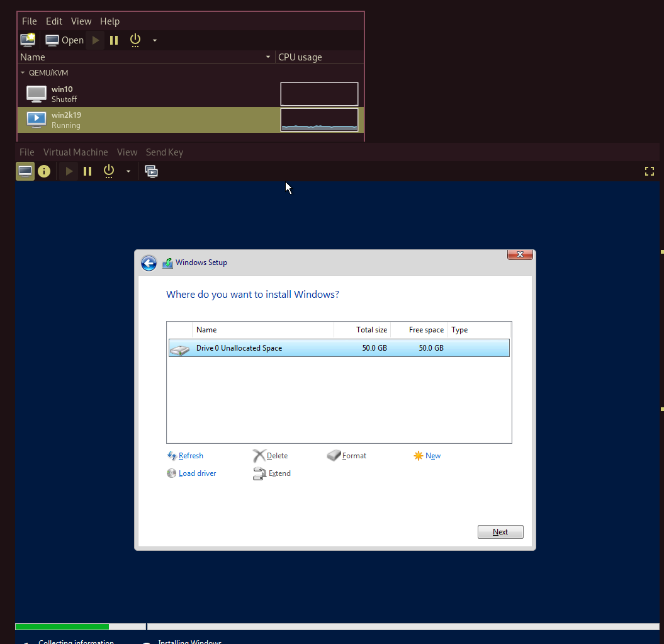Screen dimensions: 664x644
Task: Click the new virtual machine icon in Virtual Machine Manager
Action: click(x=28, y=40)
